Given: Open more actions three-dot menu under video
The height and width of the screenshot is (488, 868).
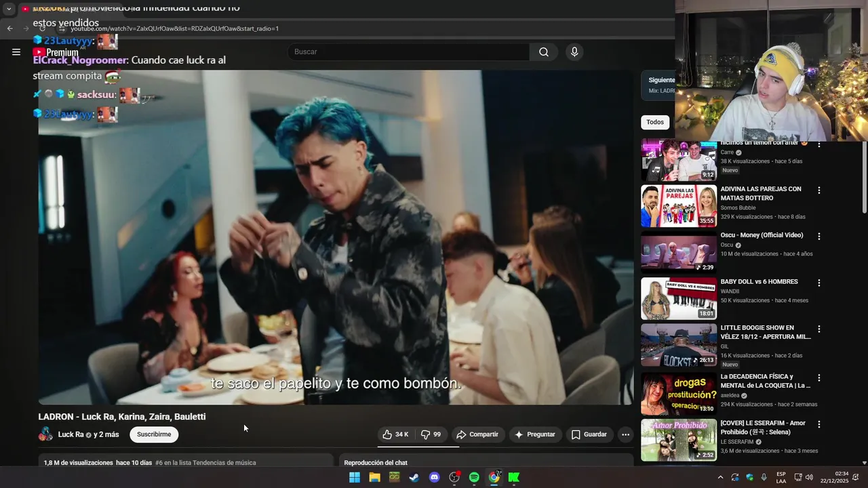Looking at the screenshot, I should (x=626, y=434).
